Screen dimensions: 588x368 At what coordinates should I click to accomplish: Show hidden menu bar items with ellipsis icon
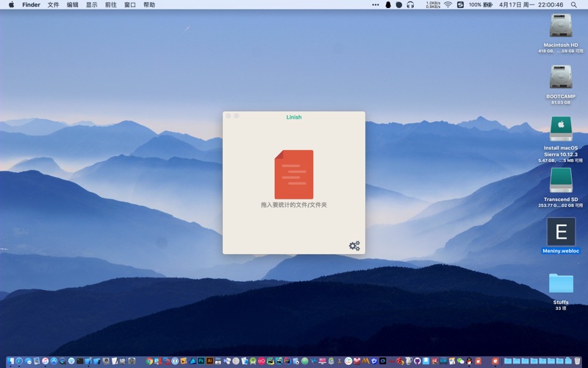point(376,4)
